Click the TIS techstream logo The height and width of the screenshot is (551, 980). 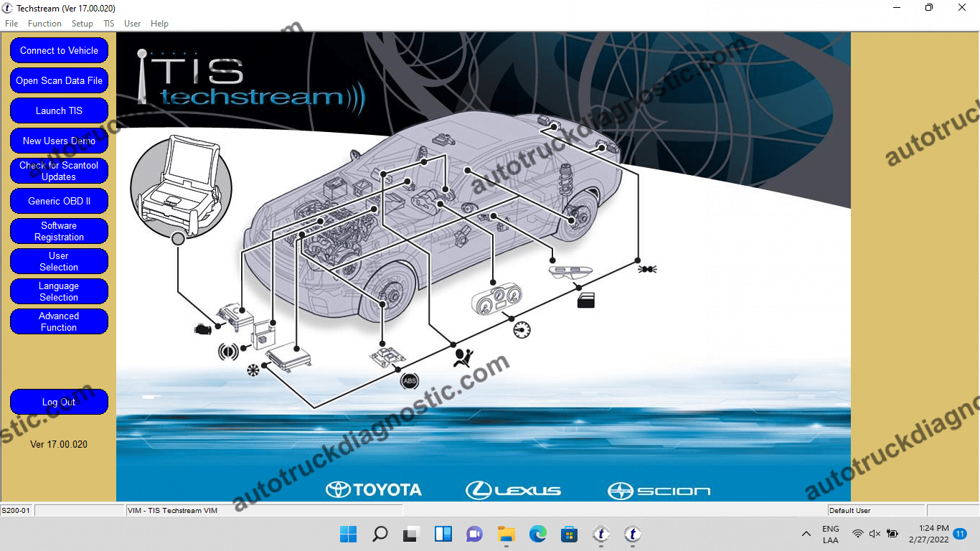point(251,83)
